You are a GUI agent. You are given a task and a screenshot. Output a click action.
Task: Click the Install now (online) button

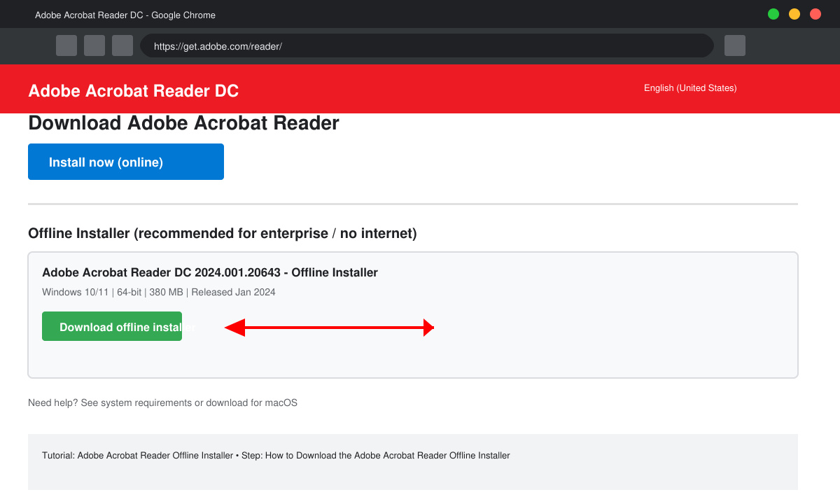click(x=126, y=162)
